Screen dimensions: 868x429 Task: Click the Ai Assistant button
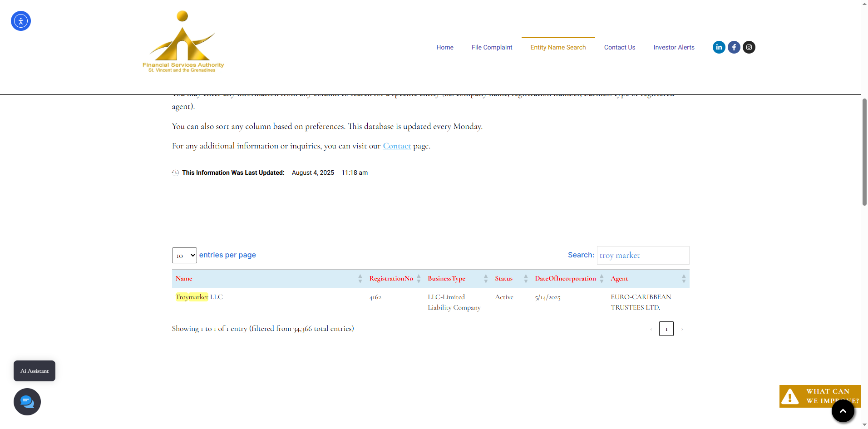pos(35,371)
